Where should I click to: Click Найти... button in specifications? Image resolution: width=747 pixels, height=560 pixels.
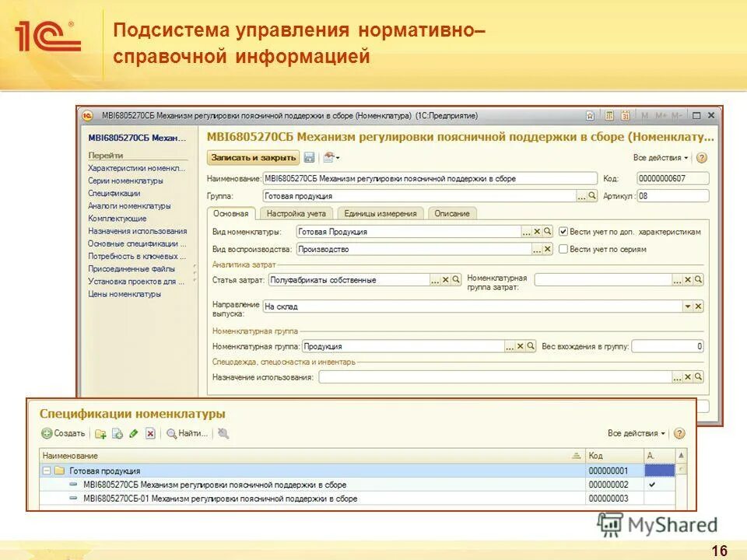point(188,433)
